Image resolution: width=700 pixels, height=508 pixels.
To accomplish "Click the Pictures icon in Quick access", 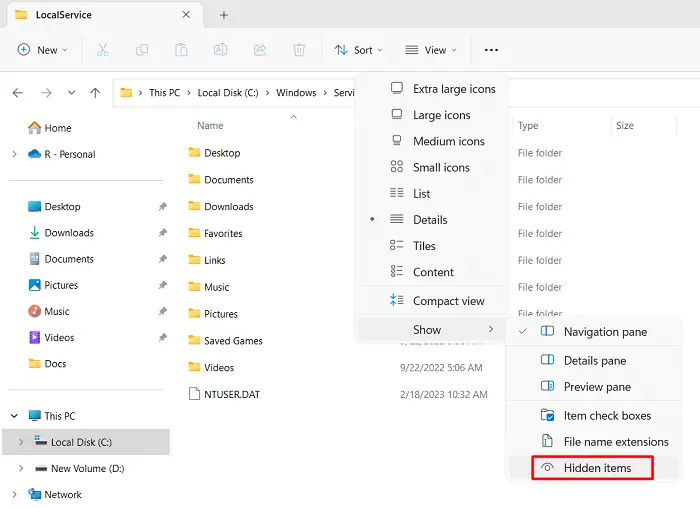I will pos(34,285).
